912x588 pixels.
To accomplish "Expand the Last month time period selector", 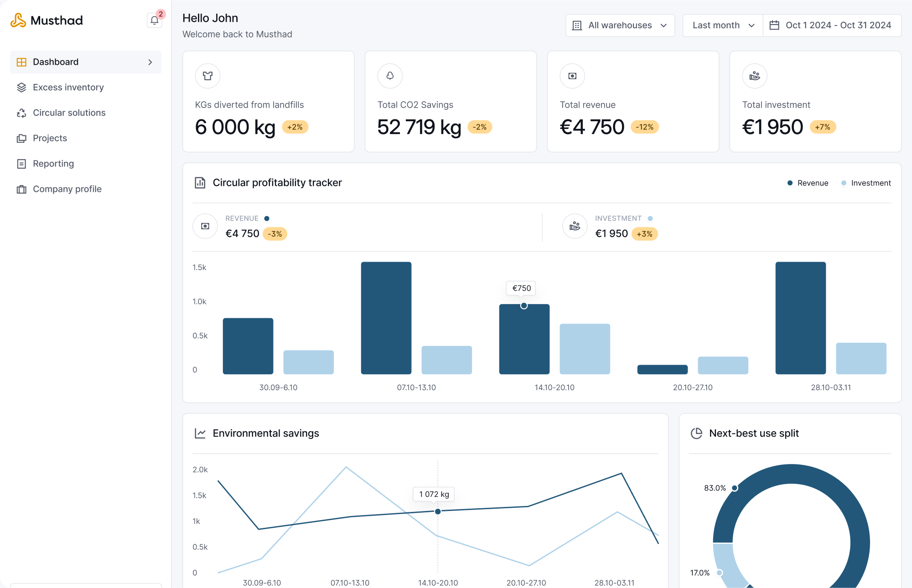I will [722, 25].
